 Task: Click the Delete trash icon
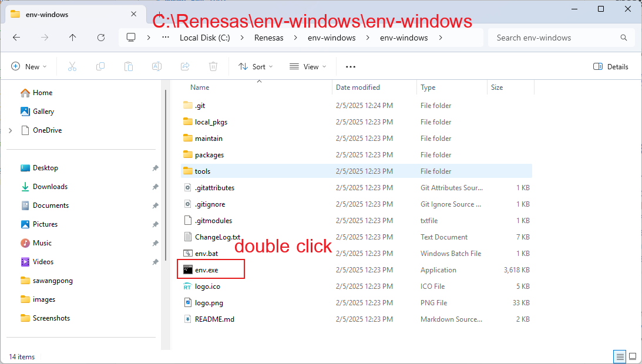213,67
